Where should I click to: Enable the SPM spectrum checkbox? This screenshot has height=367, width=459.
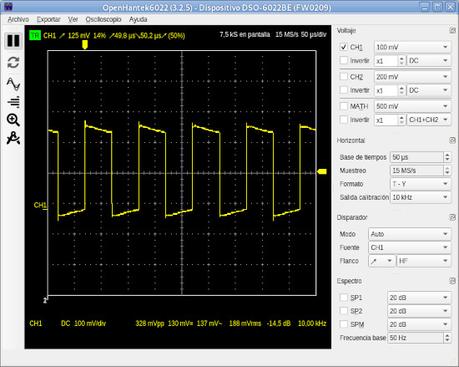click(344, 324)
